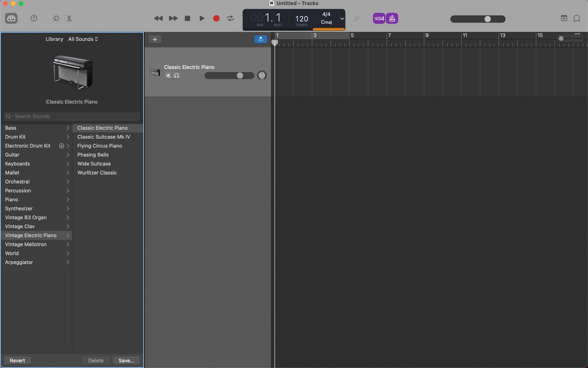Click the Classic Electric Piano track instrument icon
Screen dimensions: 588x368
(155, 72)
